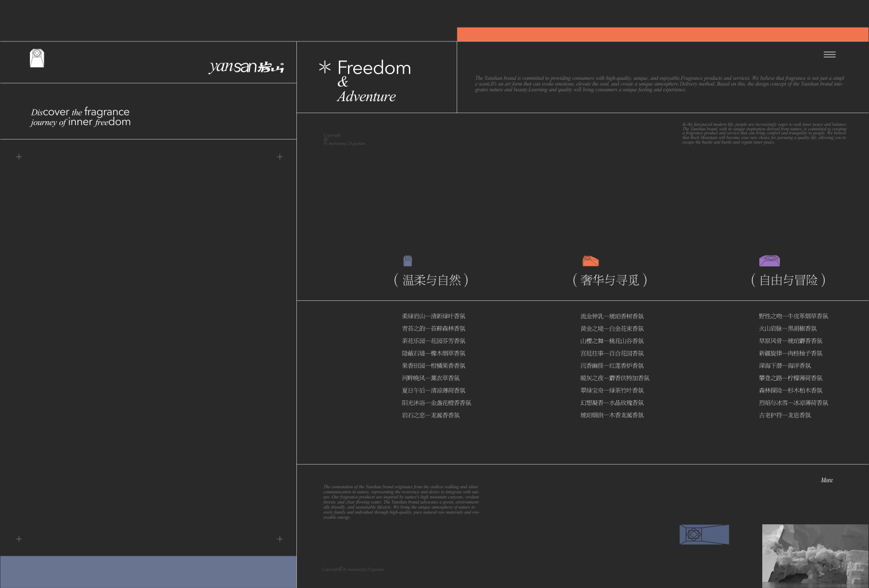This screenshot has height=588, width=869.
Task: Select 翠绿宝舟—绿茶竹叶香氛
Action: (612, 390)
